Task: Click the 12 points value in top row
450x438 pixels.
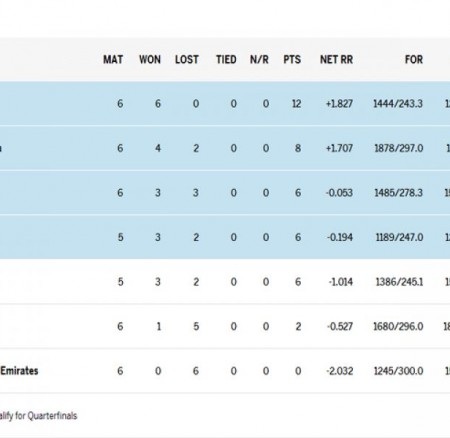Action: [x=296, y=104]
